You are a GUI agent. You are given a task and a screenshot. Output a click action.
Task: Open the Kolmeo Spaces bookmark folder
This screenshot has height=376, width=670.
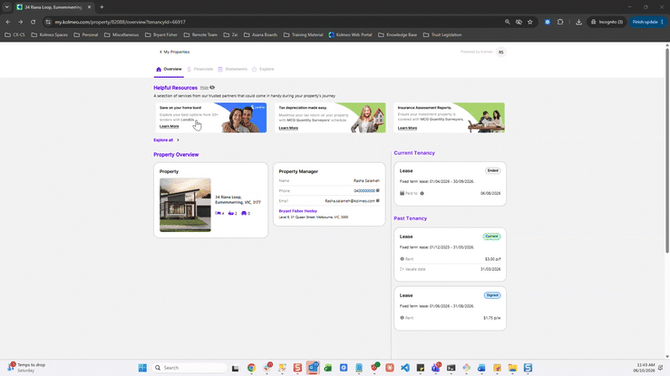click(50, 35)
